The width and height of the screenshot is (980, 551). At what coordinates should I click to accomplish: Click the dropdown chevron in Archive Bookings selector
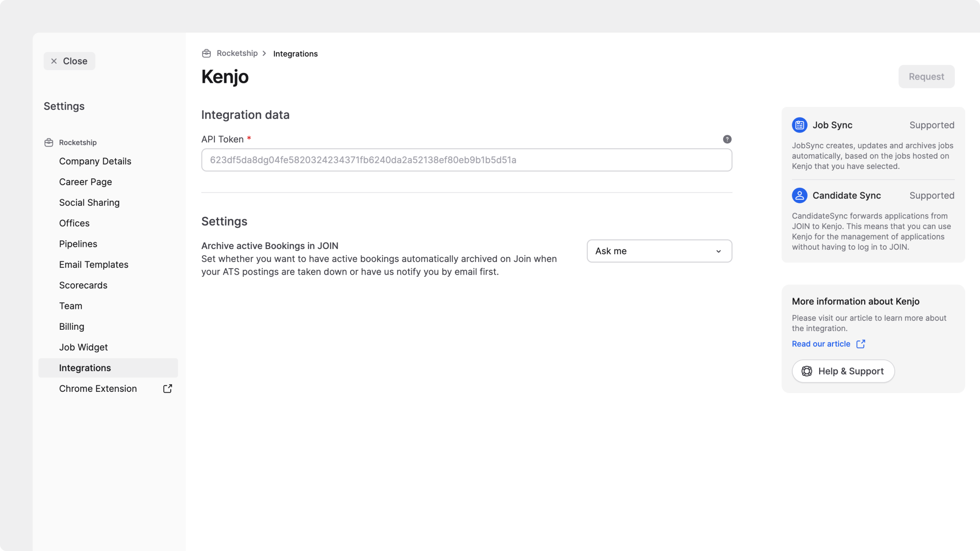(718, 251)
